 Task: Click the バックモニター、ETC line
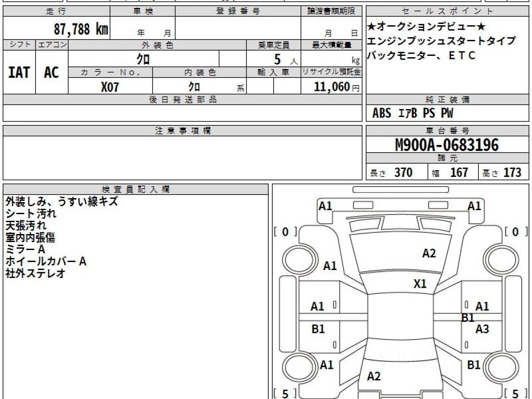click(421, 55)
